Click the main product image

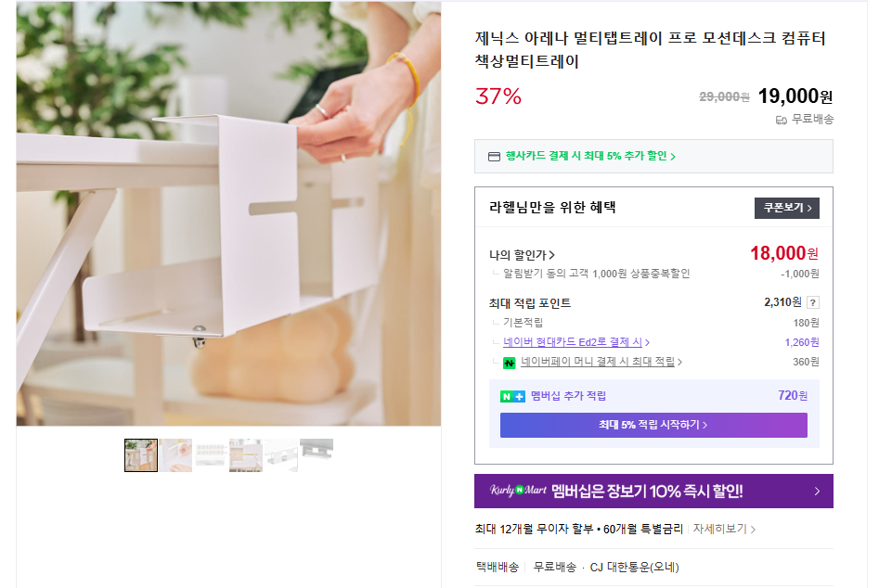click(x=228, y=213)
